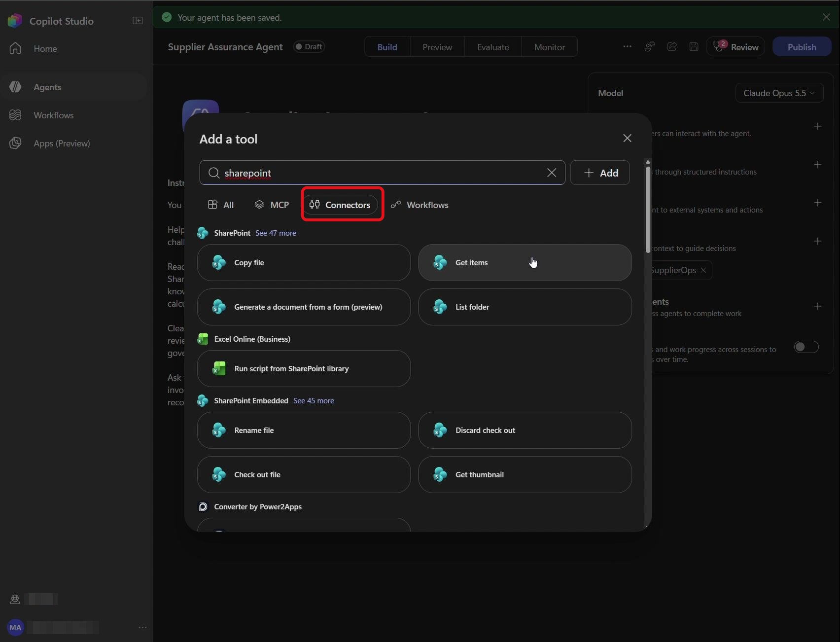
Task: Select the All filter
Action: (x=221, y=205)
